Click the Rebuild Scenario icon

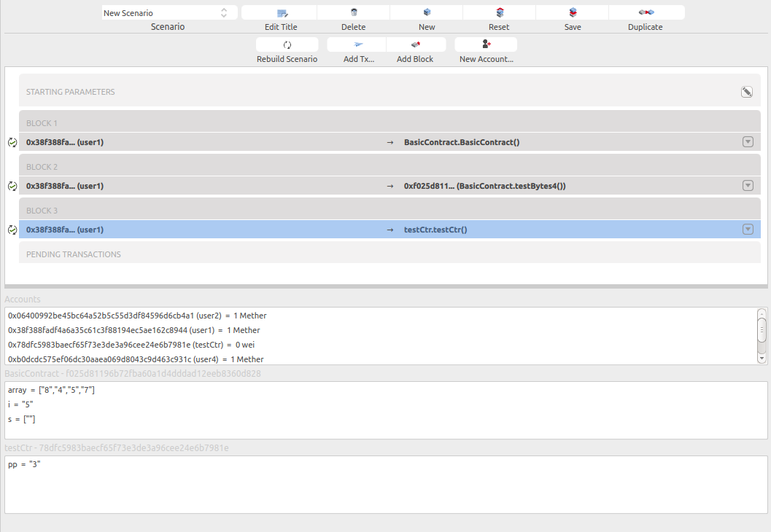(287, 45)
